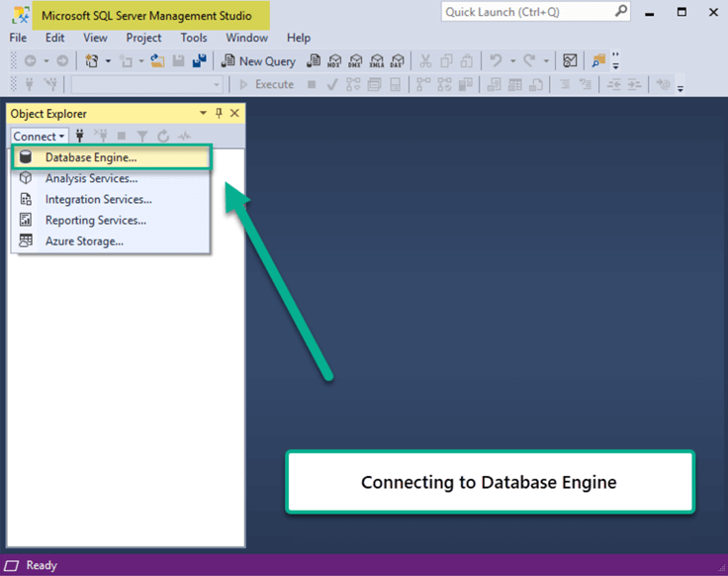Viewport: 728px width, 576px height.
Task: Click the Undo icon
Action: click(x=497, y=60)
